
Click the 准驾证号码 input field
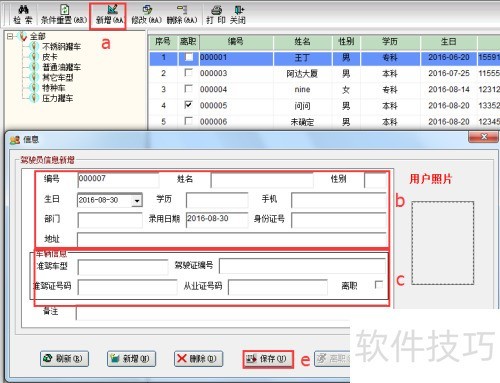click(127, 287)
